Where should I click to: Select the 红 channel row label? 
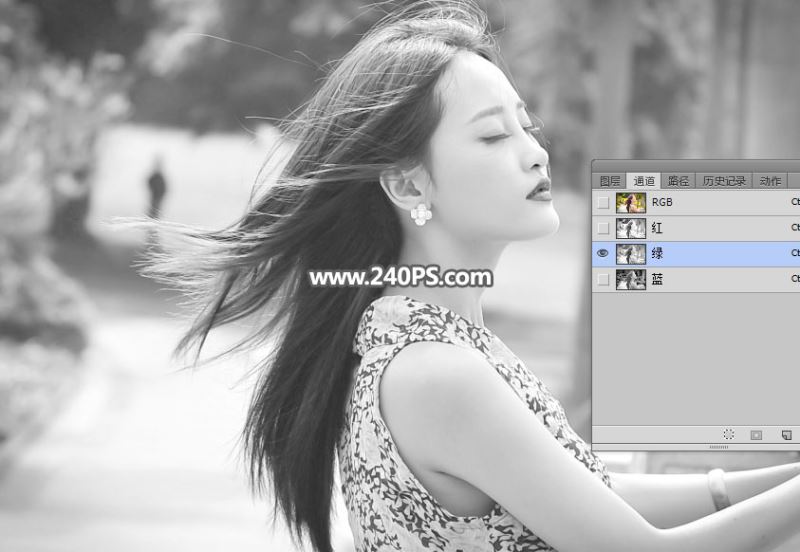pyautogui.click(x=657, y=228)
